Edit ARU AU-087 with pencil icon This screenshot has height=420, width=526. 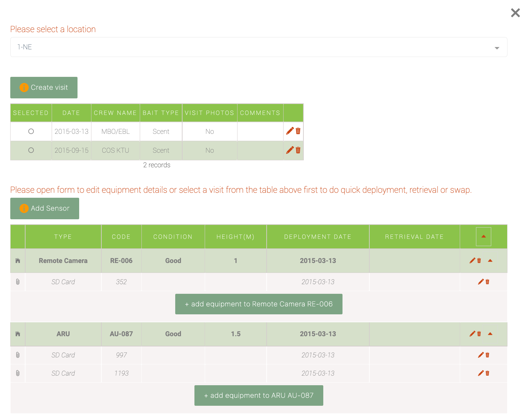pos(472,334)
